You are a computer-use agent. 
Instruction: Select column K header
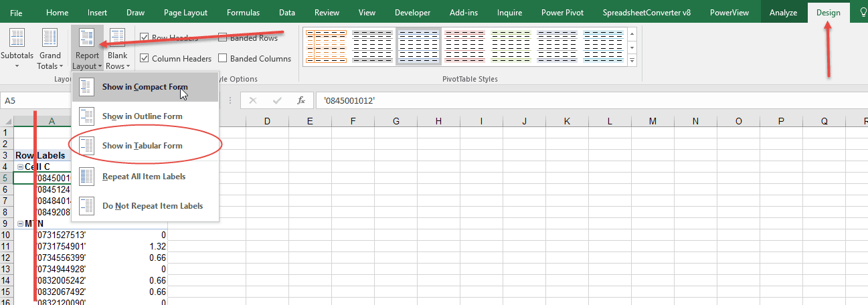[x=567, y=121]
